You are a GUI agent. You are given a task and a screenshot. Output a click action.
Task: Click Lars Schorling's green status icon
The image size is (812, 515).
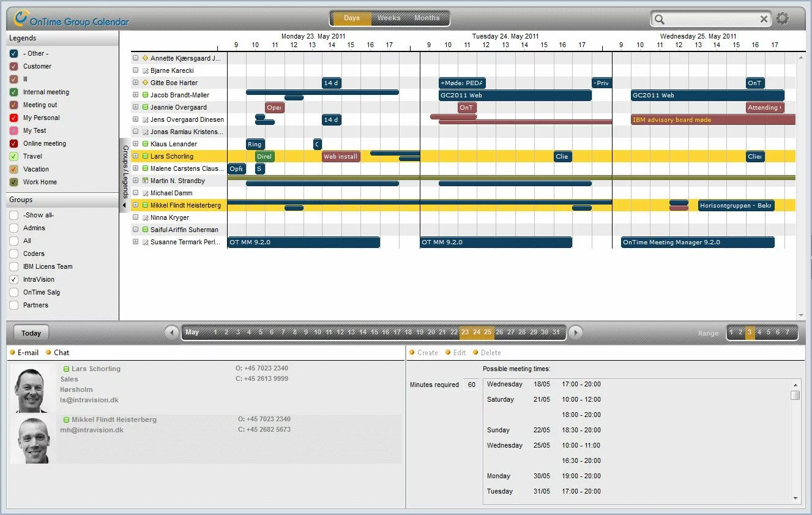(146, 156)
